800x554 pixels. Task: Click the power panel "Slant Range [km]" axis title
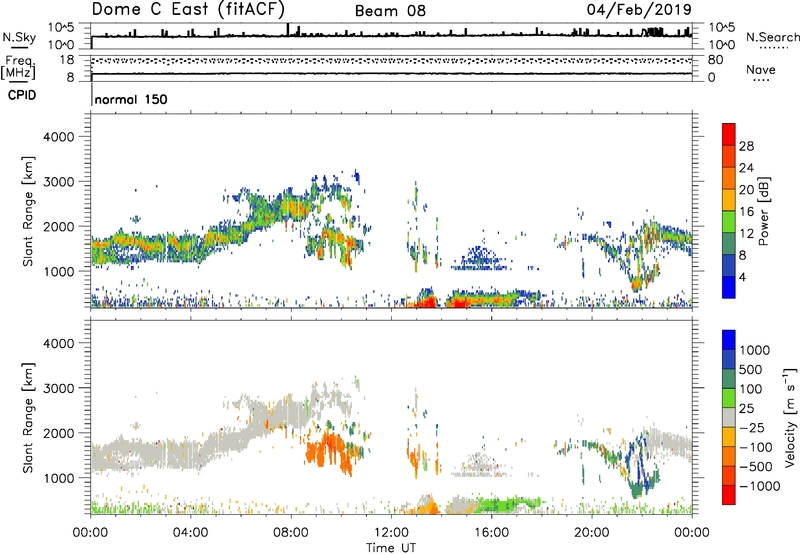click(x=28, y=211)
